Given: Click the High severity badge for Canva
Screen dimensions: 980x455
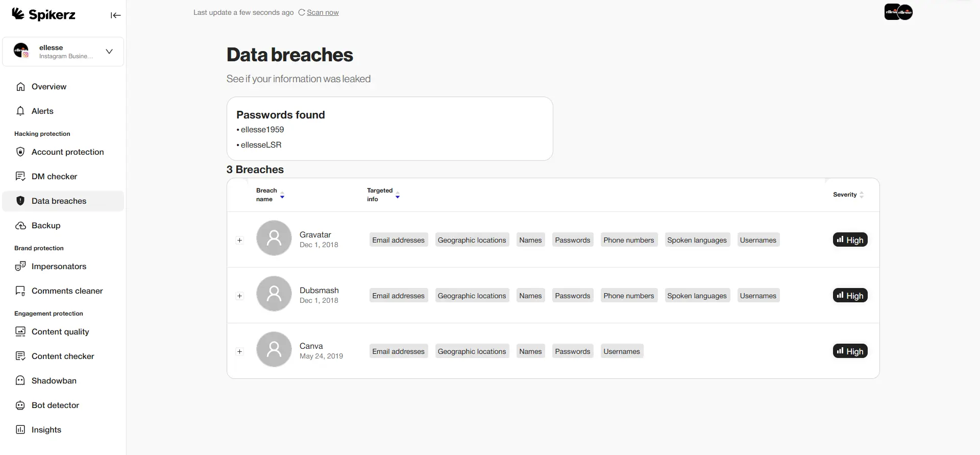Looking at the screenshot, I should [850, 351].
